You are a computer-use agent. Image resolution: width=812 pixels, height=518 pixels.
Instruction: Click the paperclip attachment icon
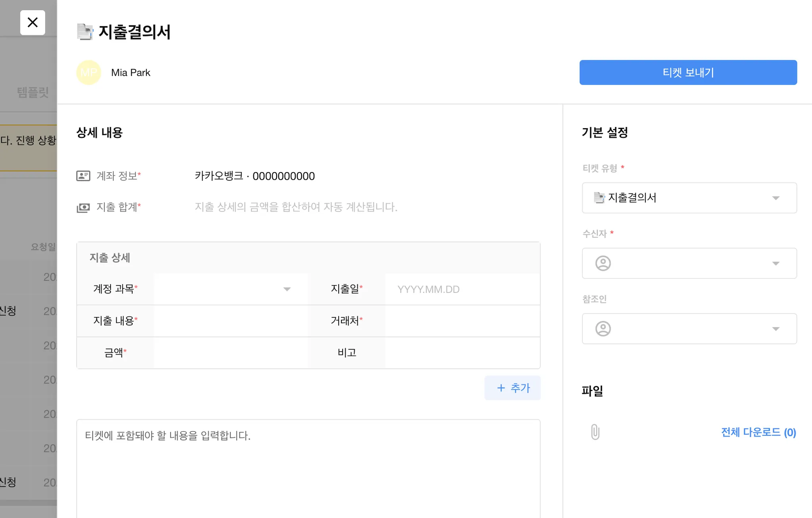(x=595, y=432)
